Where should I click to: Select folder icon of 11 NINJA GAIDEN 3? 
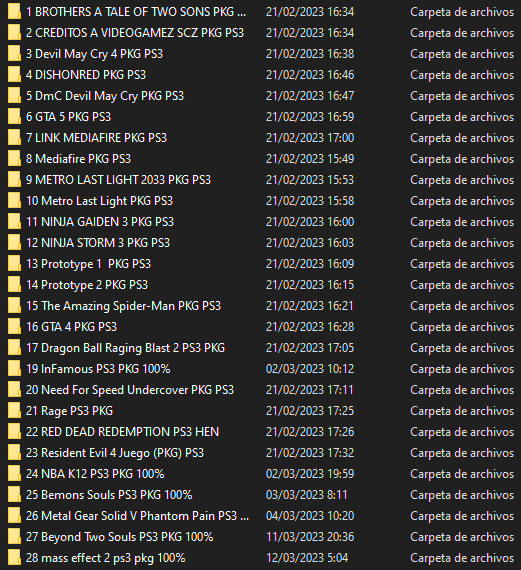(14, 222)
